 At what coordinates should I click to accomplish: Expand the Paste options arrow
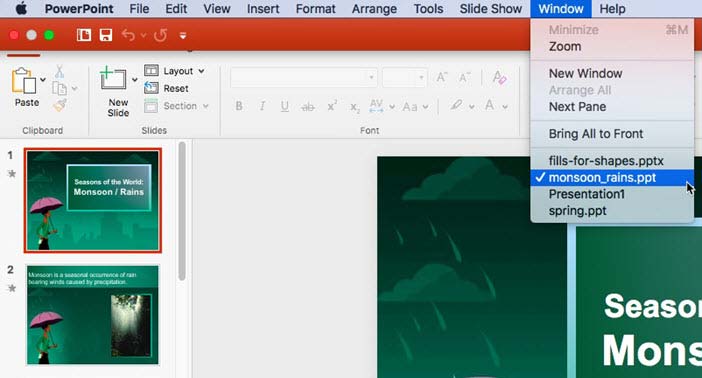[43, 80]
